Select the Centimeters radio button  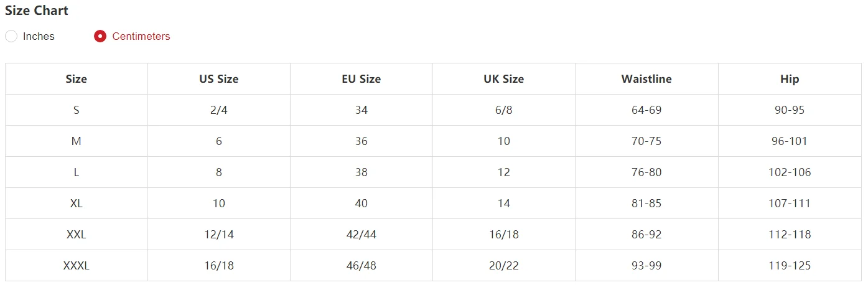coord(100,36)
